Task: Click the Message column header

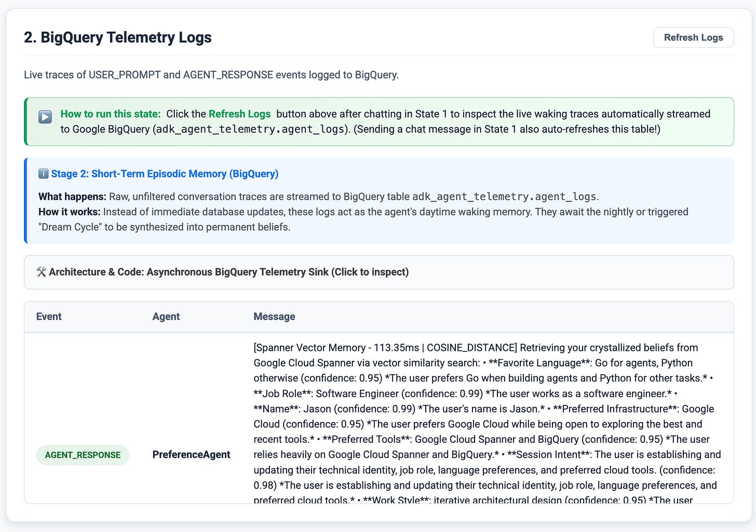Action: (x=274, y=317)
